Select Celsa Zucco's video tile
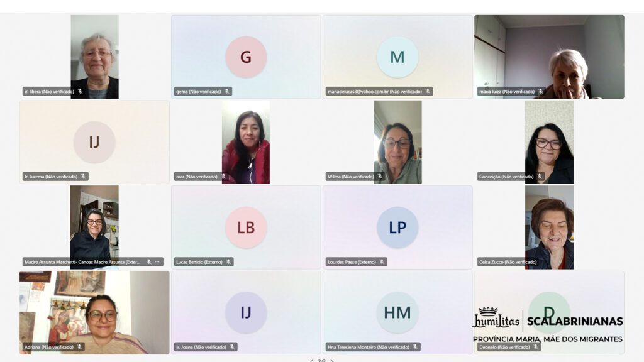The image size is (644, 362). pyautogui.click(x=549, y=228)
